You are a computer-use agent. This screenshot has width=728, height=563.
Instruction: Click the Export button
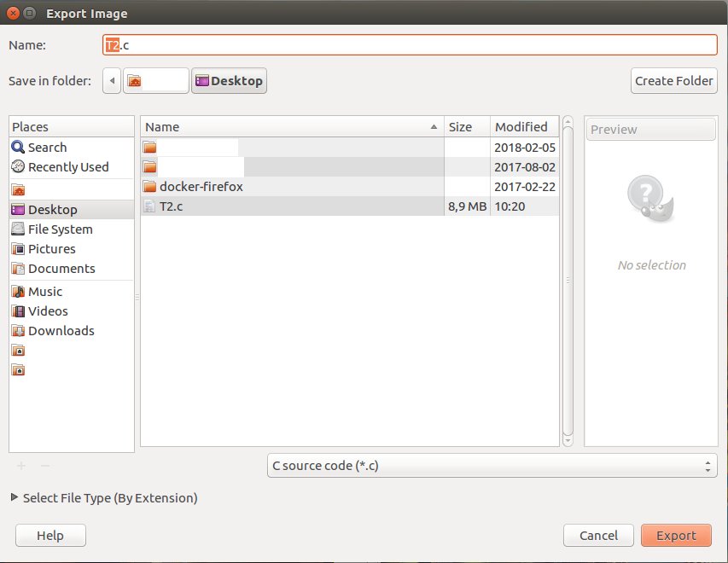(x=676, y=536)
